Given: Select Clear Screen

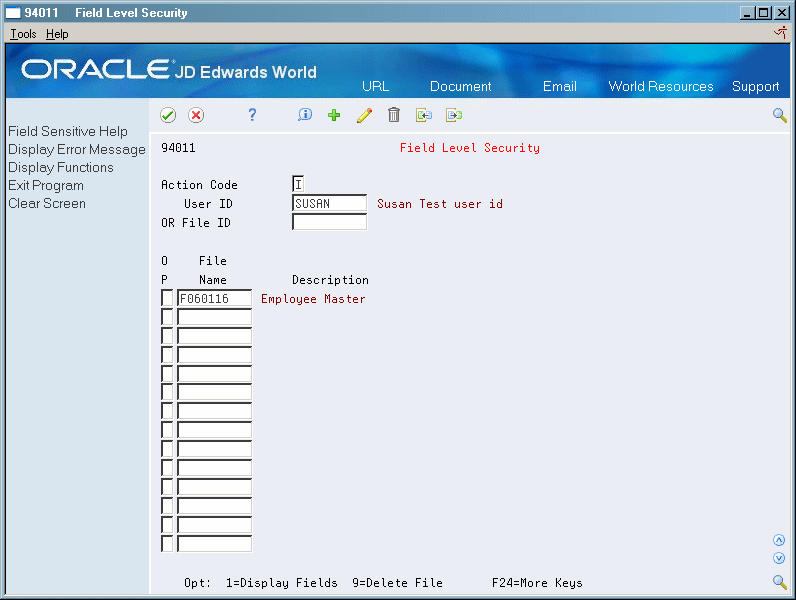Looking at the screenshot, I should pos(47,204).
